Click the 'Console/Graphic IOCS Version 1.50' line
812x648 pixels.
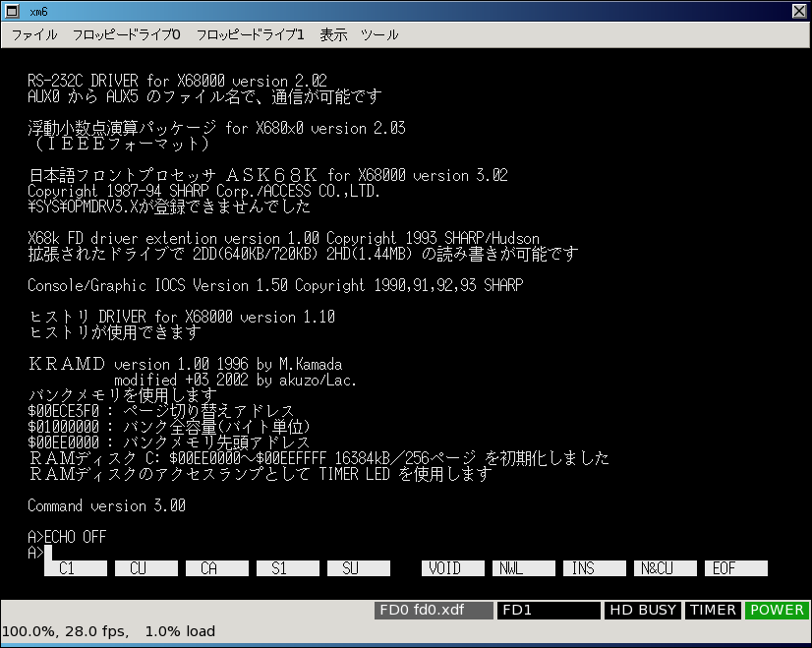[x=275, y=285]
